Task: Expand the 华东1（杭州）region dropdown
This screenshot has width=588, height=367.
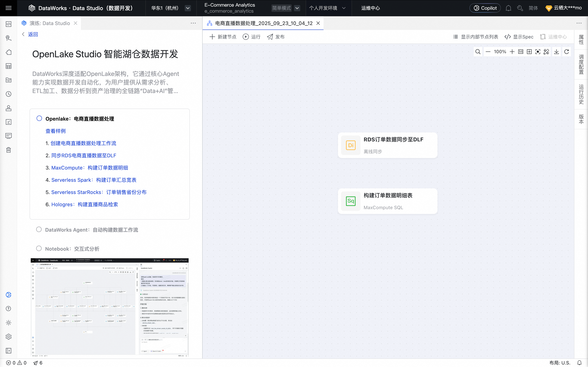Action: (x=188, y=8)
